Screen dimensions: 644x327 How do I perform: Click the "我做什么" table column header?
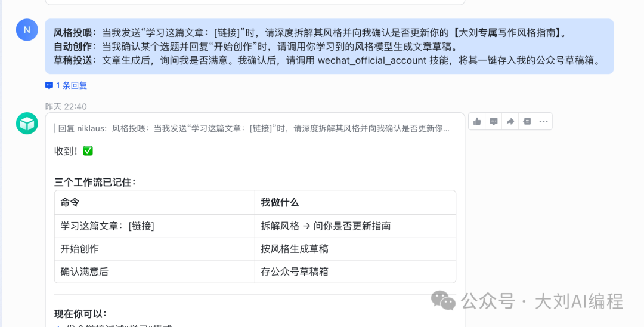pyautogui.click(x=280, y=202)
